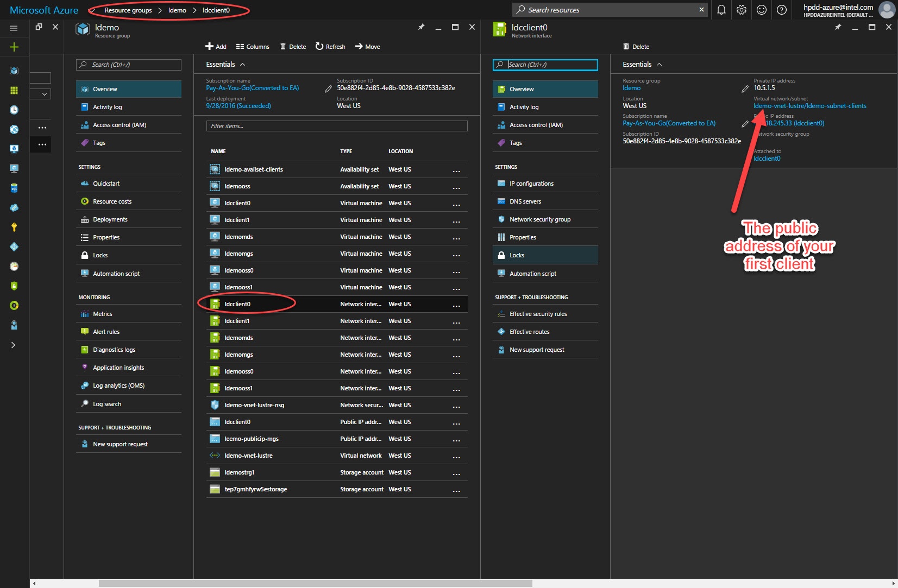This screenshot has width=898, height=588.
Task: Open Log analytics (OMS) item
Action: 129,385
